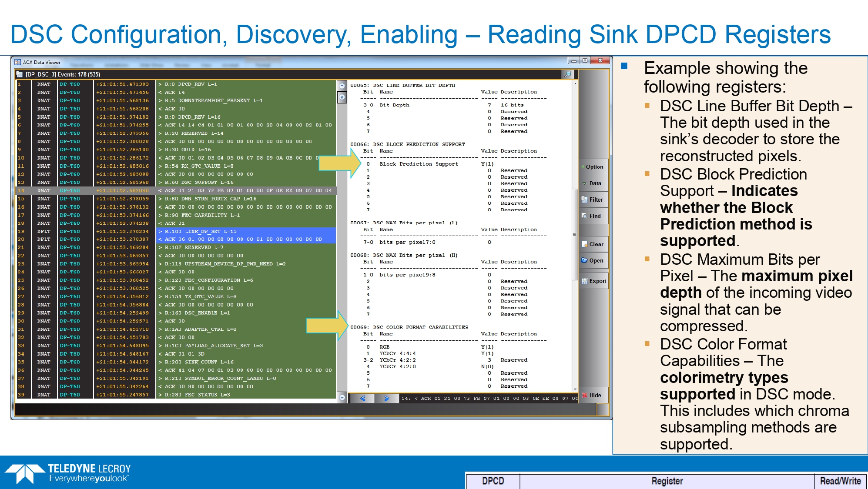Click the ACA Data Viewer title bar icon
868x489 pixels.
pos(18,62)
